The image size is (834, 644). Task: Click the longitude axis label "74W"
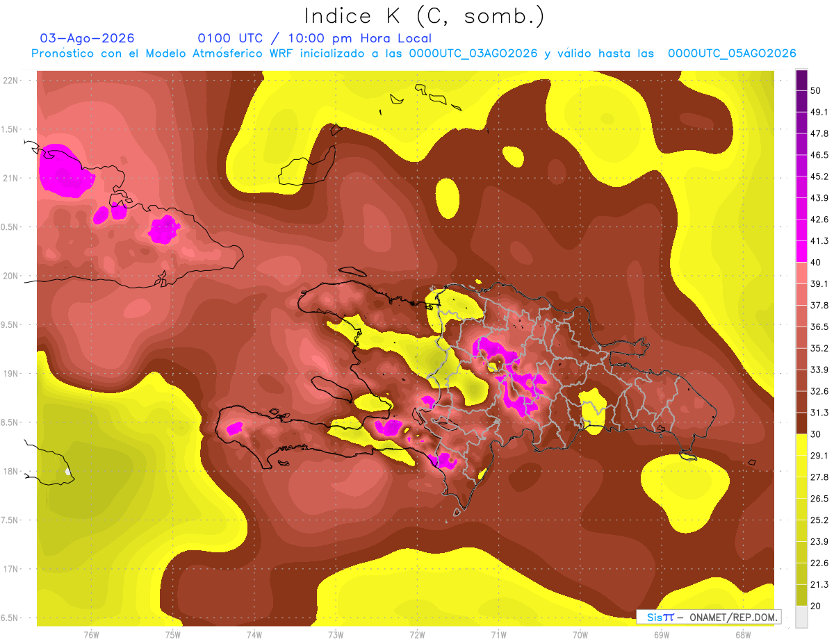(254, 634)
